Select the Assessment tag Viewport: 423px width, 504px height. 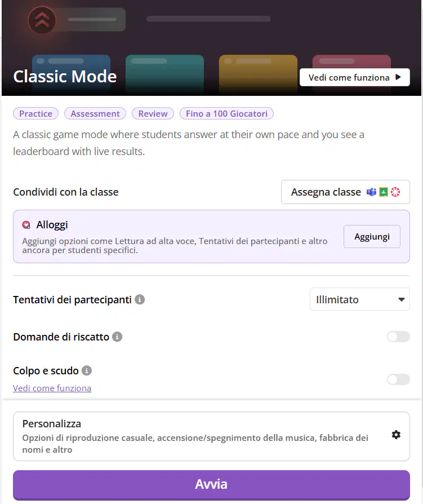[95, 113]
